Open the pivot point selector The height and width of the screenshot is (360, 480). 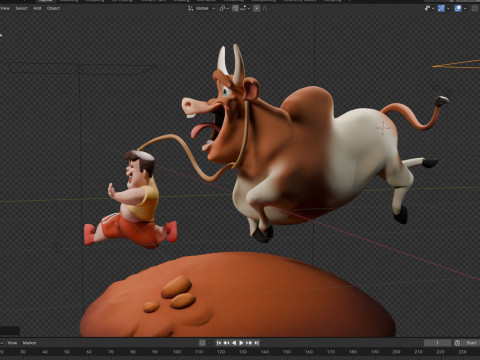click(x=224, y=8)
